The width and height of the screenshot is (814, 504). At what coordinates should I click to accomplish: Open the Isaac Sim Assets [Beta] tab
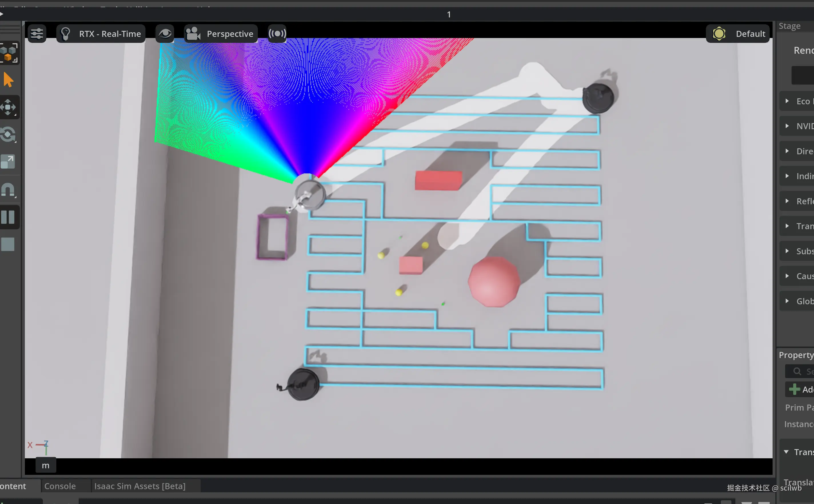[140, 486]
